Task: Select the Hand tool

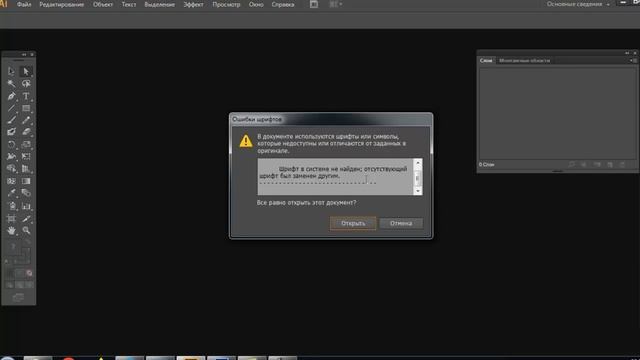Action: click(11, 231)
